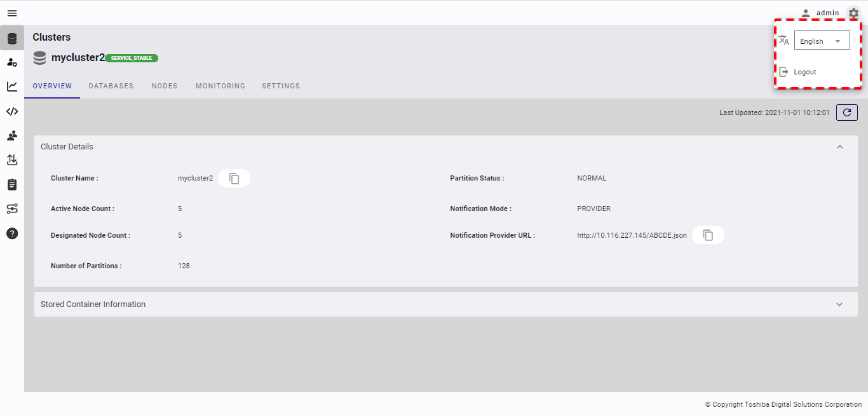The width and height of the screenshot is (868, 417).
Task: Open the MONITORING tab
Action: pos(220,86)
